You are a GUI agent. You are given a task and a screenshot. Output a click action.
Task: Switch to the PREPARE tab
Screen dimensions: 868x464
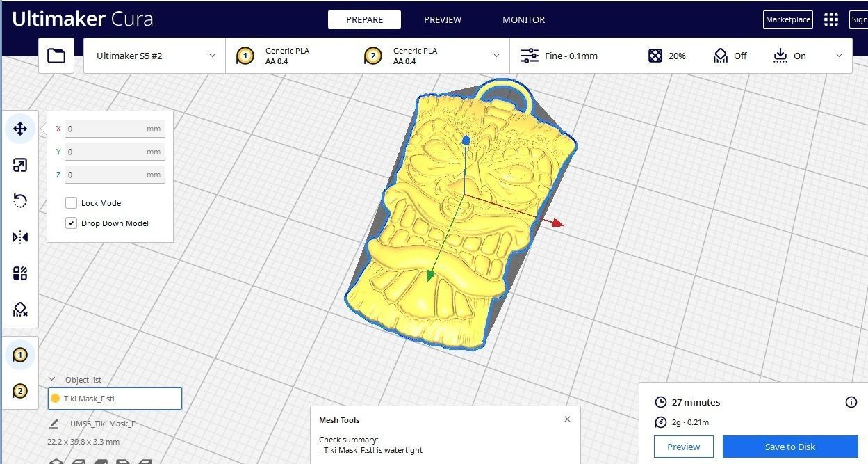click(x=364, y=19)
